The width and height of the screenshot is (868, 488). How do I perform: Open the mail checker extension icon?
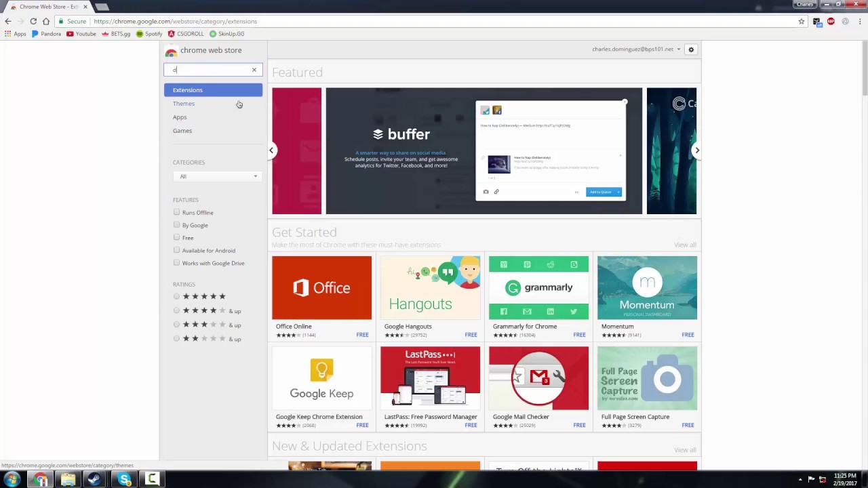point(816,22)
